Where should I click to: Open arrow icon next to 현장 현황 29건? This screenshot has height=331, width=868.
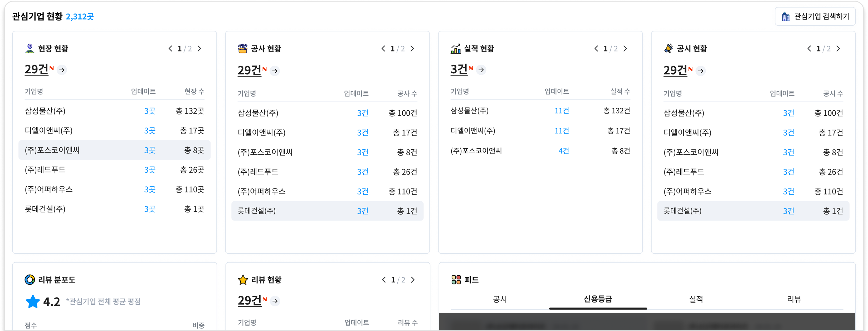[62, 70]
